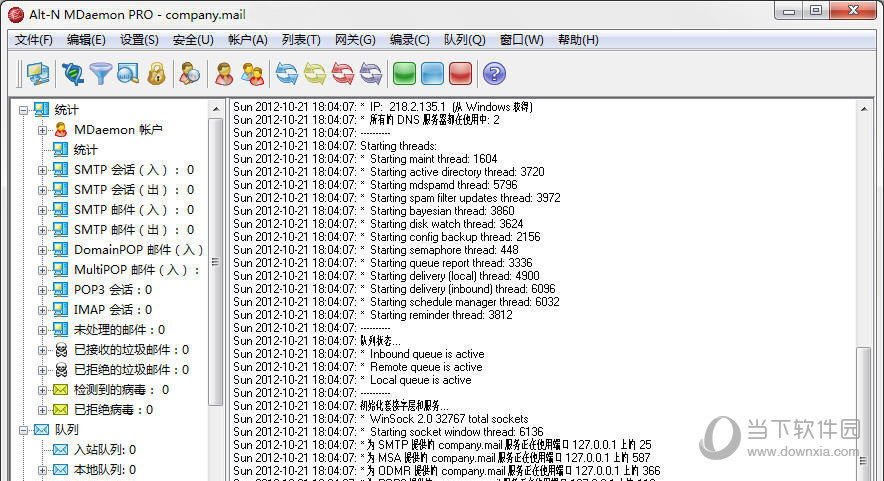This screenshot has height=481, width=884.
Task: Open the 编录(C) menu
Action: pos(409,40)
